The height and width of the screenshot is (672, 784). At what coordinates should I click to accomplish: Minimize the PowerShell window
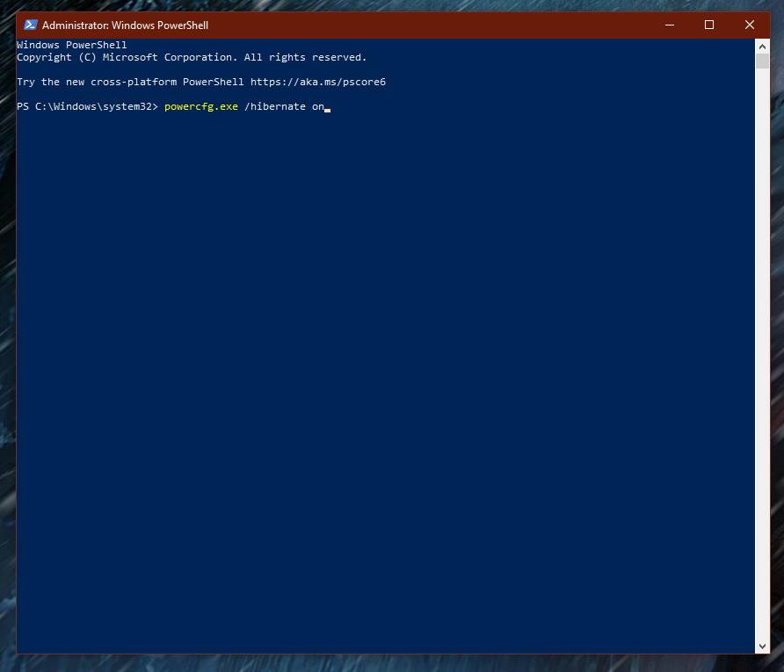tap(669, 25)
